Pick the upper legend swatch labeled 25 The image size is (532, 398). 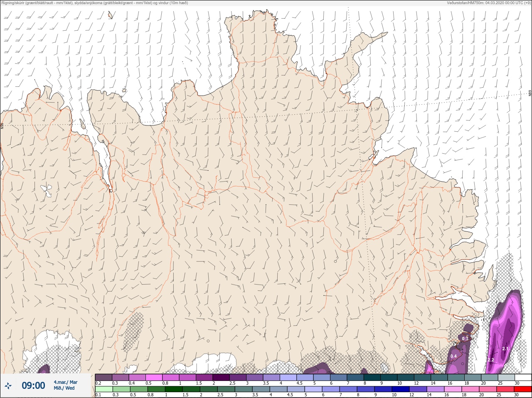pyautogui.click(x=506, y=377)
